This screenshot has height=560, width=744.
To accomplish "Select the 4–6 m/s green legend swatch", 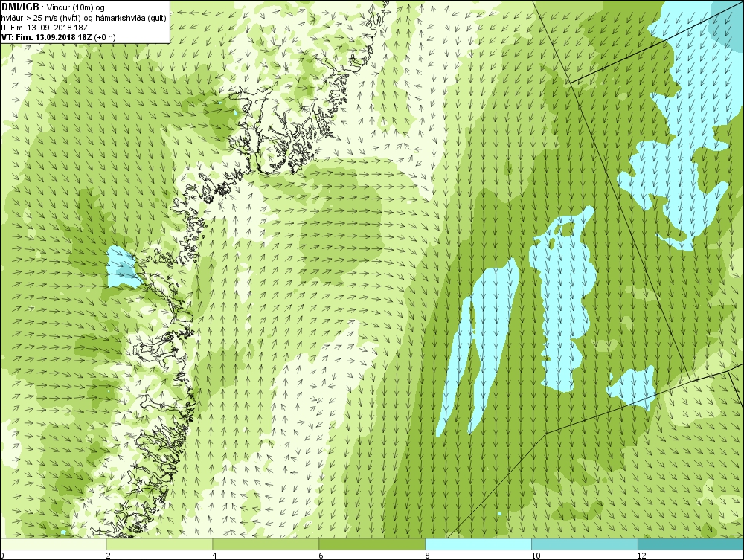I will (266, 544).
